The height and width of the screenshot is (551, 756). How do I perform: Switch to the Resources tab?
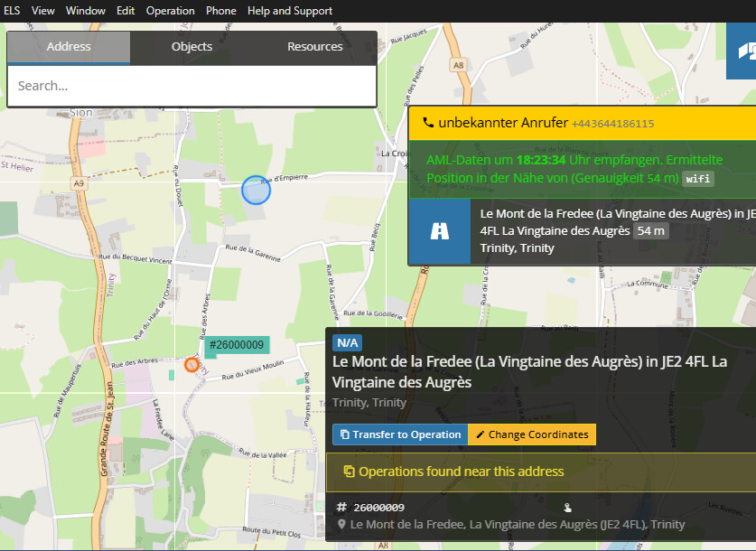(314, 47)
